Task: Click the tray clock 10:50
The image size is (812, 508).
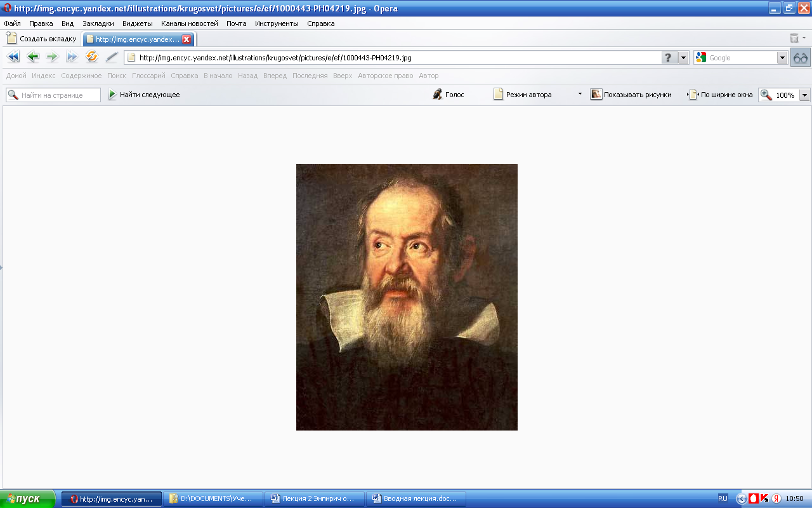Action: (794, 499)
